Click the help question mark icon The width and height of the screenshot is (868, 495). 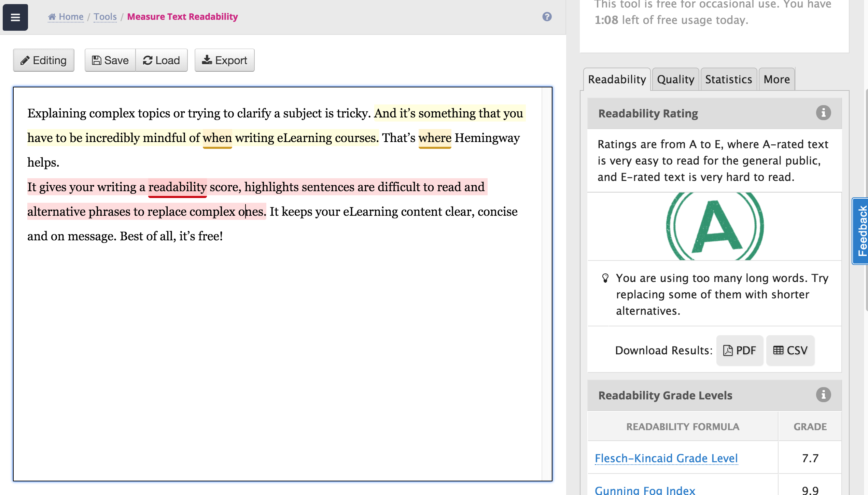coord(547,17)
